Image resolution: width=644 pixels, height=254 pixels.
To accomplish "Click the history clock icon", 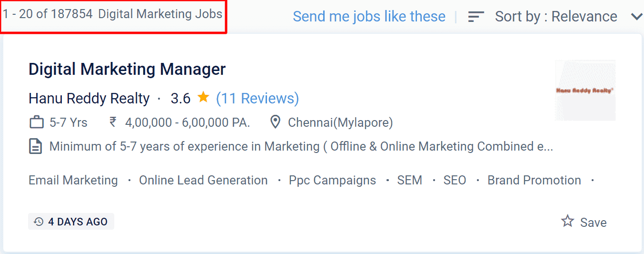I will [39, 222].
